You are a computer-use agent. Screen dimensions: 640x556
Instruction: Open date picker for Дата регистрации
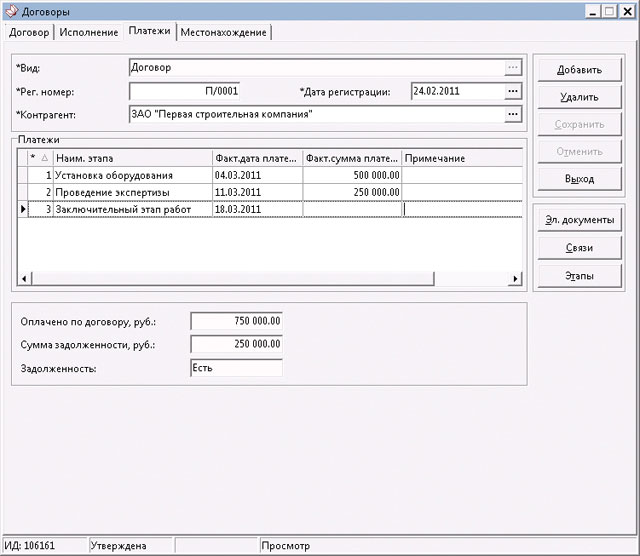513,91
